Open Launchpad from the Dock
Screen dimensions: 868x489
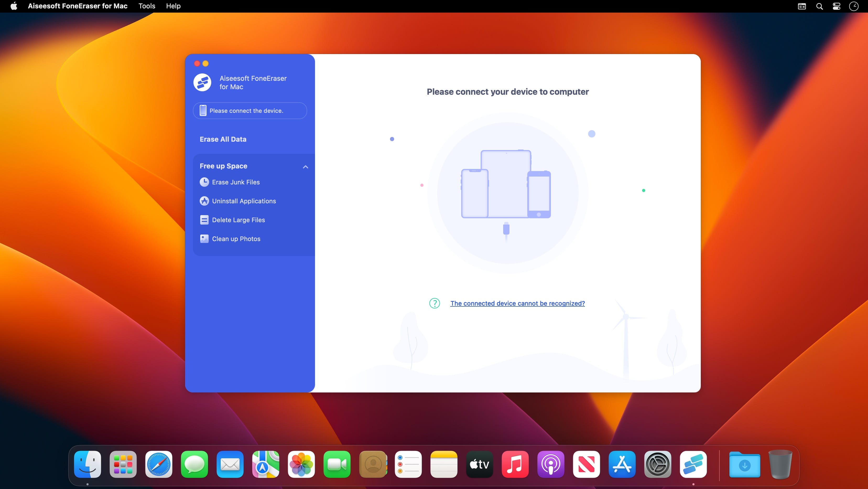pos(123,464)
